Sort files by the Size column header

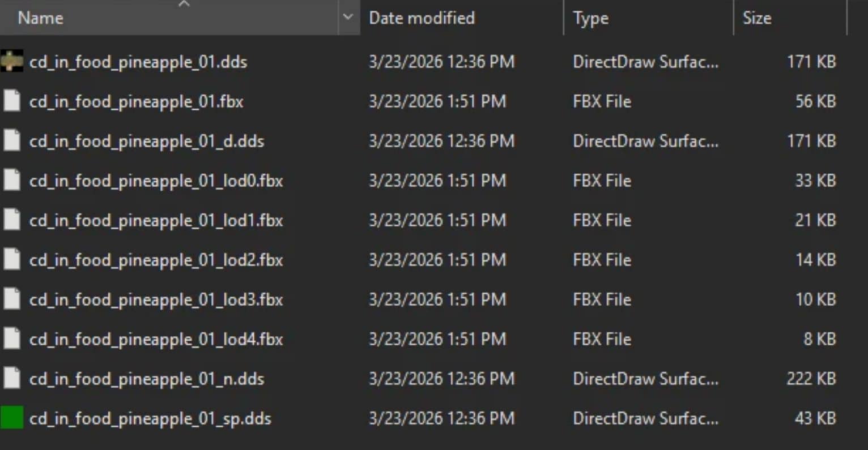pos(757,18)
